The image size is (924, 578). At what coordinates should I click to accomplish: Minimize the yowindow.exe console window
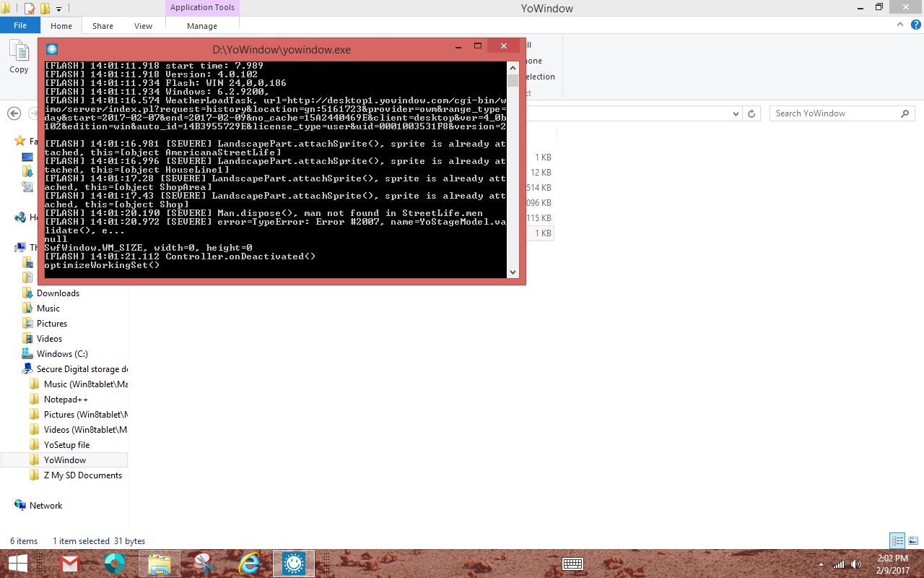click(x=458, y=47)
